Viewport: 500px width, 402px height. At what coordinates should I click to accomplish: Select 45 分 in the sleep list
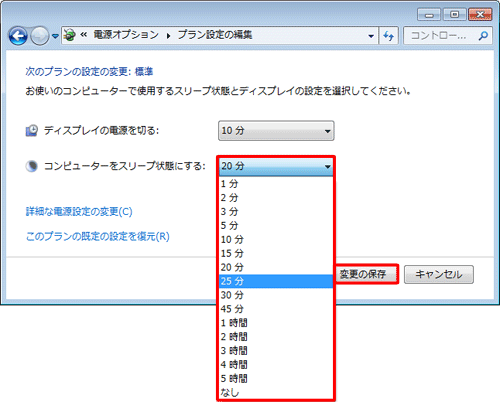pyautogui.click(x=276, y=309)
